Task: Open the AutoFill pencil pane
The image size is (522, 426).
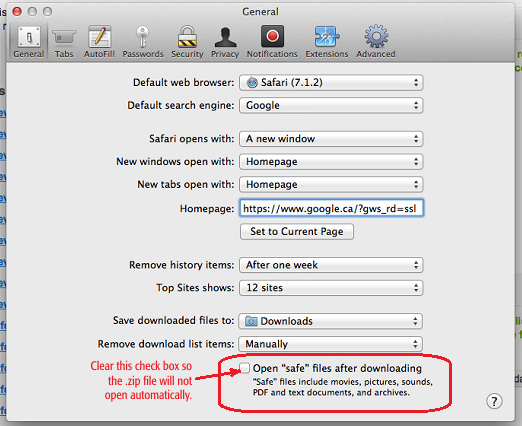Action: pos(99,42)
